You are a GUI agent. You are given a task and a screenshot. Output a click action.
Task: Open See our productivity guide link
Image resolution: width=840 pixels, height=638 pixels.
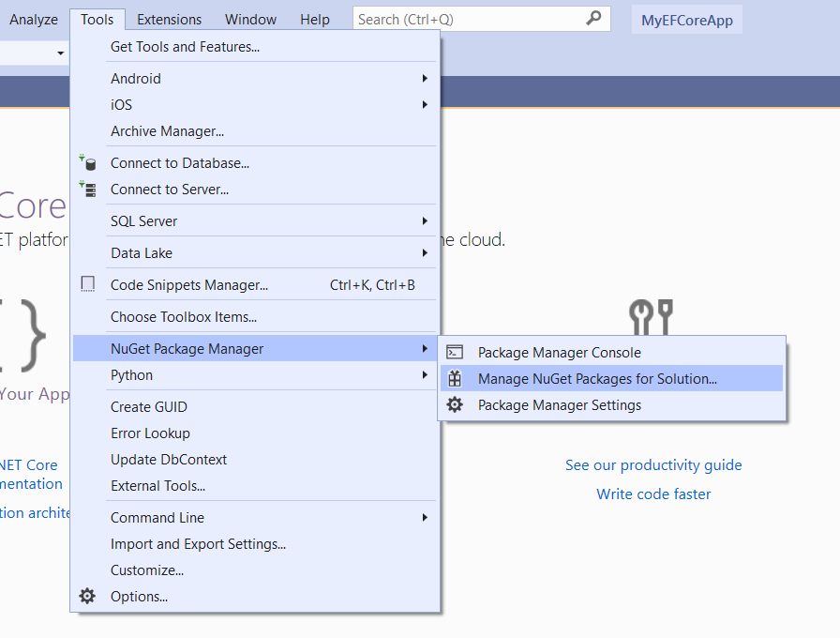(653, 464)
